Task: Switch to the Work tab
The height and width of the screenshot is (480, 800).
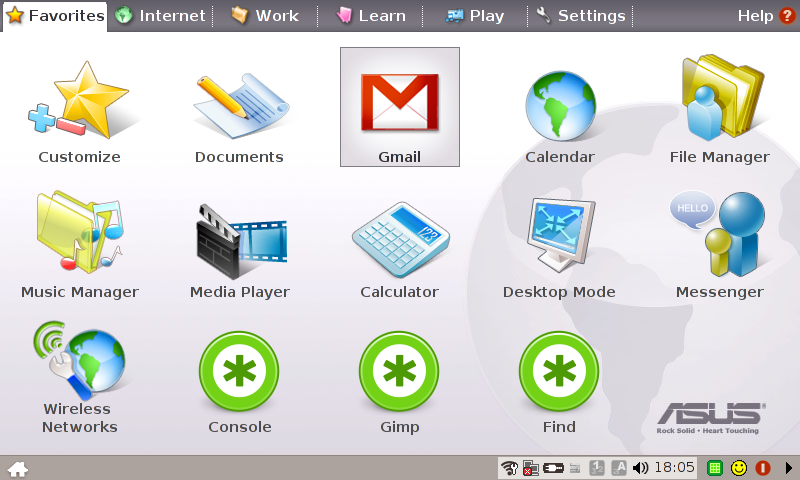Action: (265, 16)
